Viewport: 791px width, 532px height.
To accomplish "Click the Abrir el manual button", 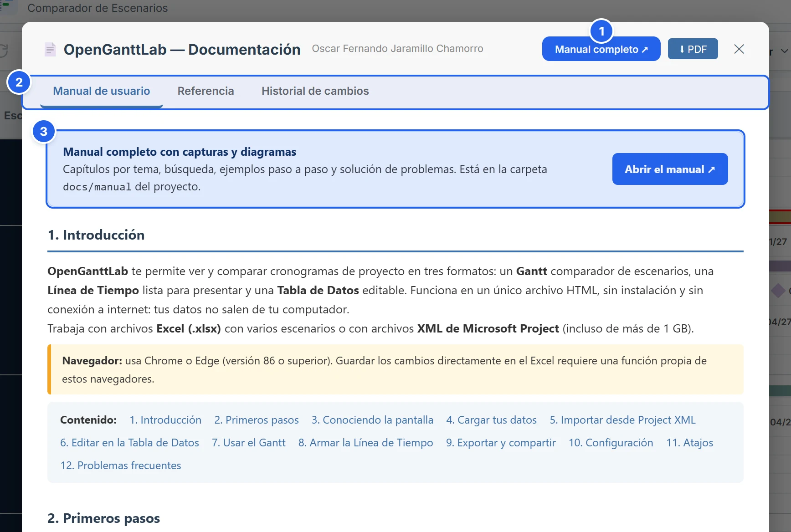I will (670, 169).
